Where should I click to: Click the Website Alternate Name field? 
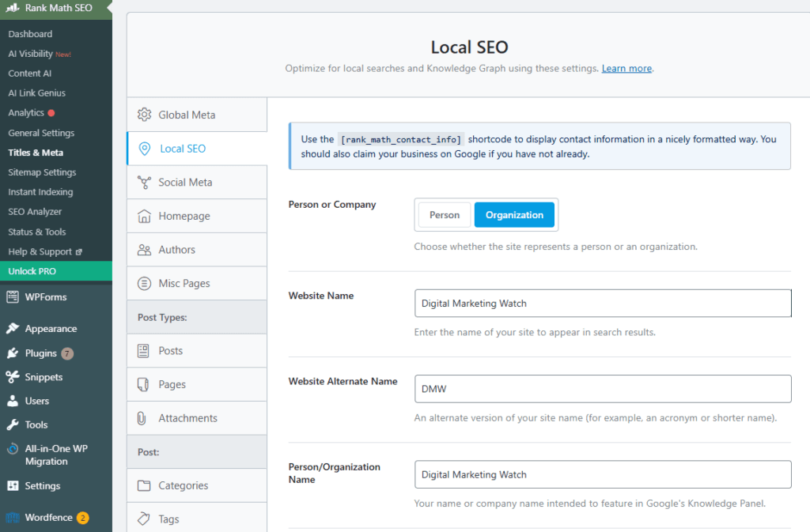603,389
